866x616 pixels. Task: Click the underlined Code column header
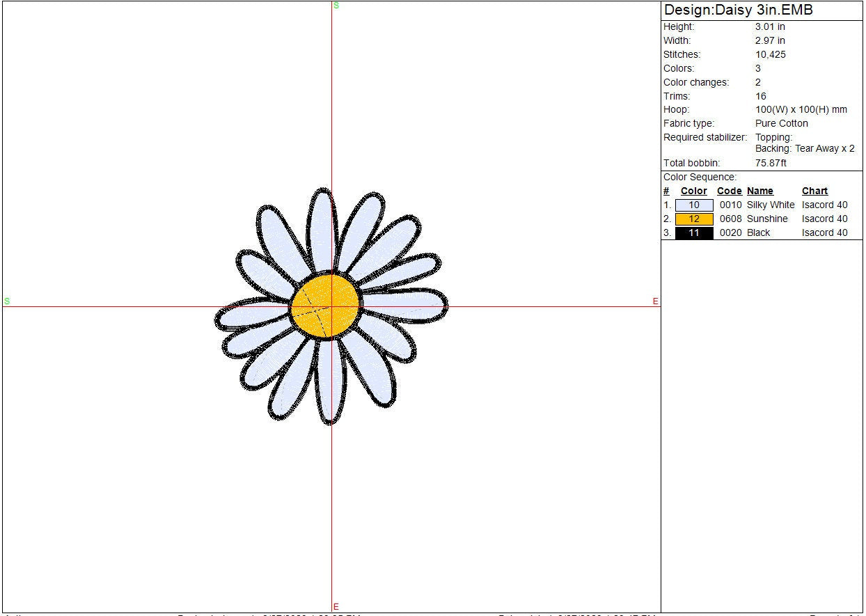click(x=729, y=191)
